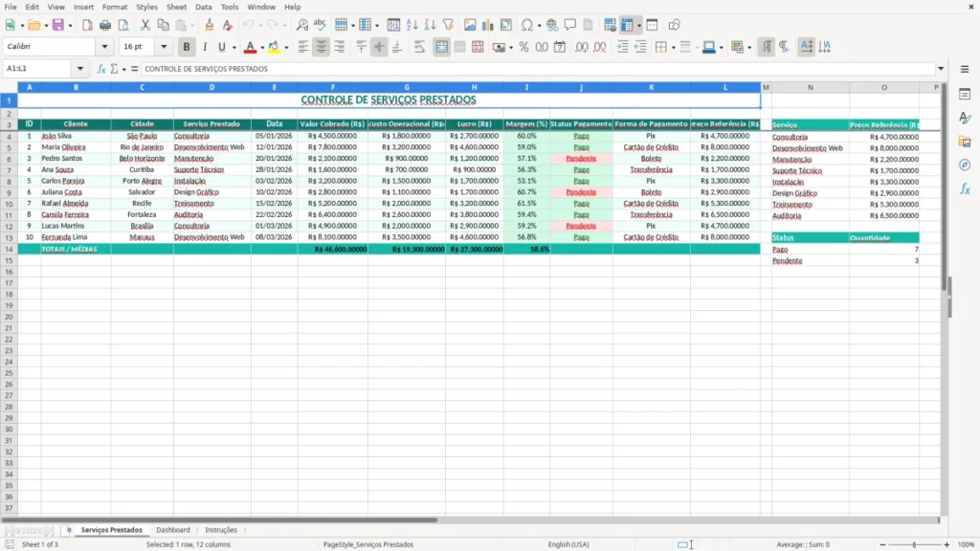Open the Tools menu

click(230, 7)
